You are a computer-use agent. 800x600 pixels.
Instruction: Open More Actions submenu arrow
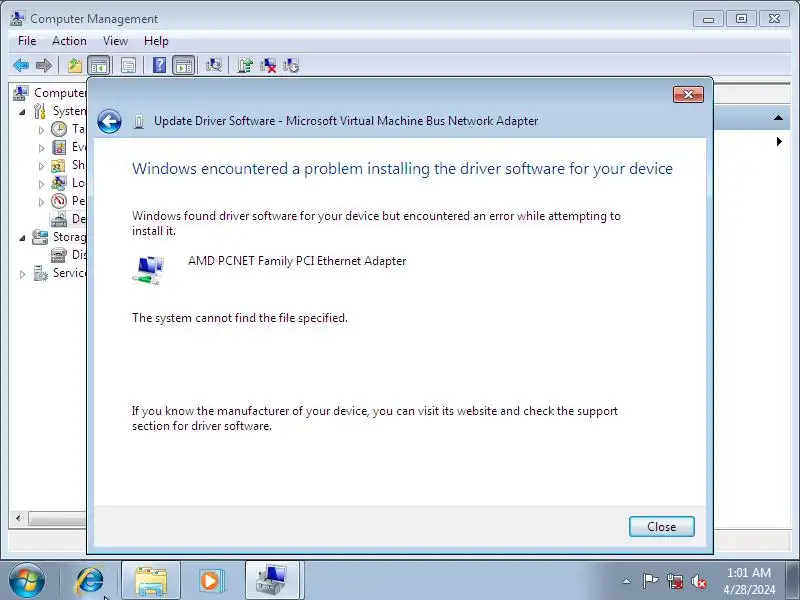779,141
